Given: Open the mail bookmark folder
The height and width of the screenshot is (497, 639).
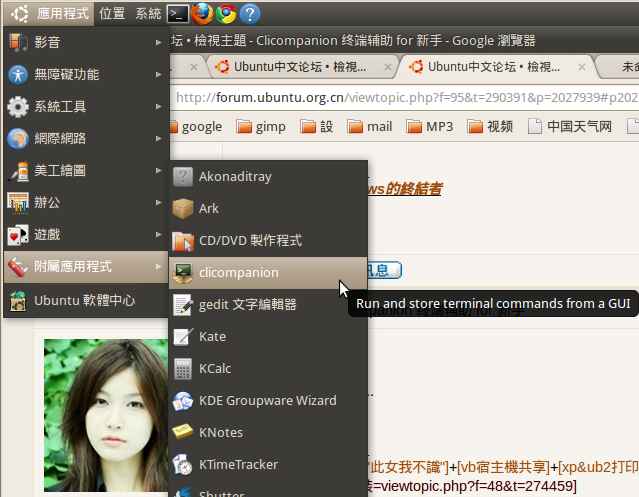Looking at the screenshot, I should (x=370, y=127).
